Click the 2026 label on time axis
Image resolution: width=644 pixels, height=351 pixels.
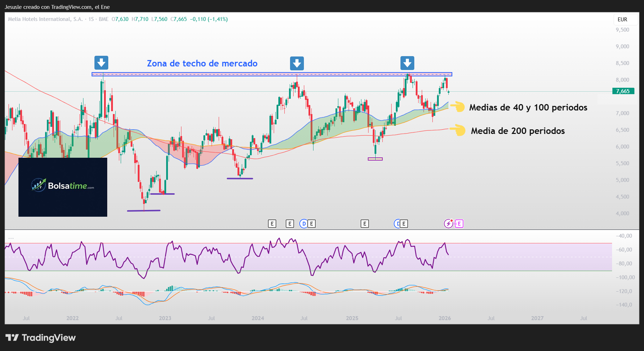444,318
